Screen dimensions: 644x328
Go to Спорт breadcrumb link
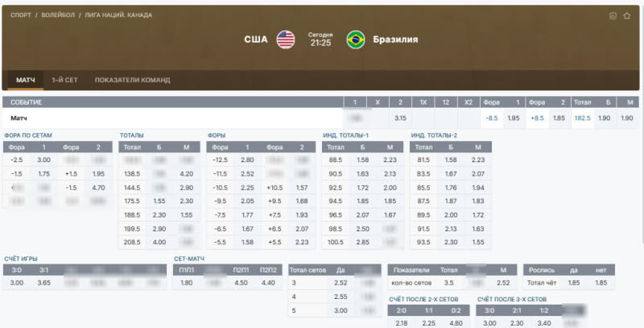[x=21, y=15]
